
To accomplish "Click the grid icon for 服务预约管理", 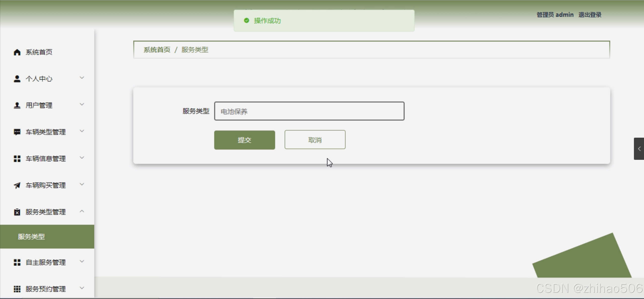I will [17, 289].
